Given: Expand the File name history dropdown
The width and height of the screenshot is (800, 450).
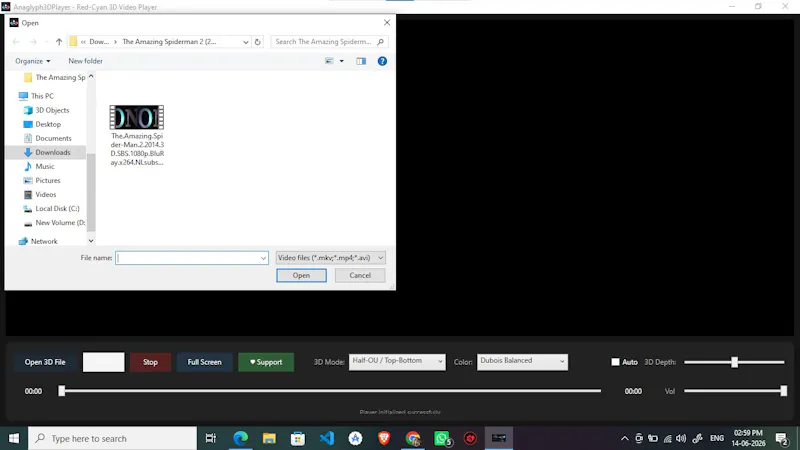Looking at the screenshot, I should click(x=263, y=258).
